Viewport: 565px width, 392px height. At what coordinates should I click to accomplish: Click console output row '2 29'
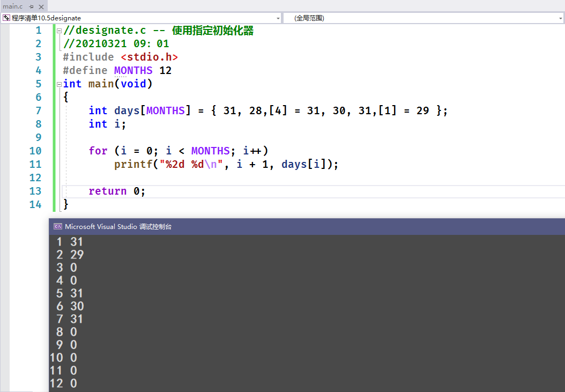pyautogui.click(x=70, y=255)
